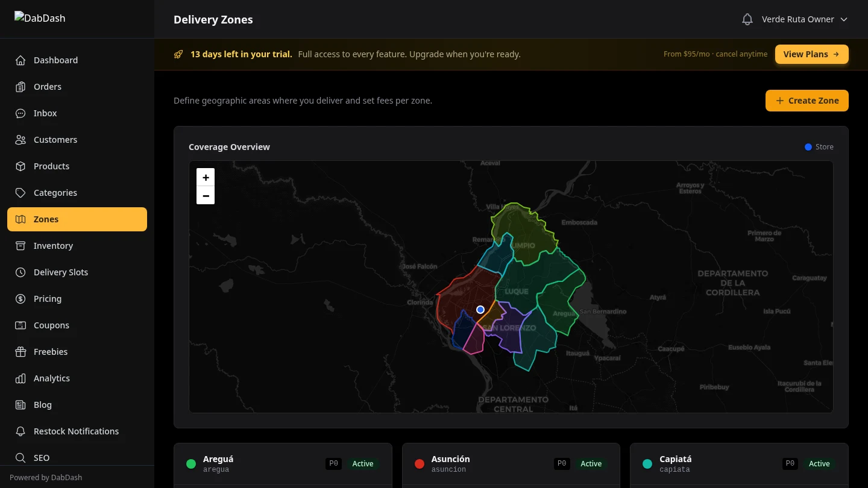
Task: Go to the Pricing page
Action: [47, 299]
